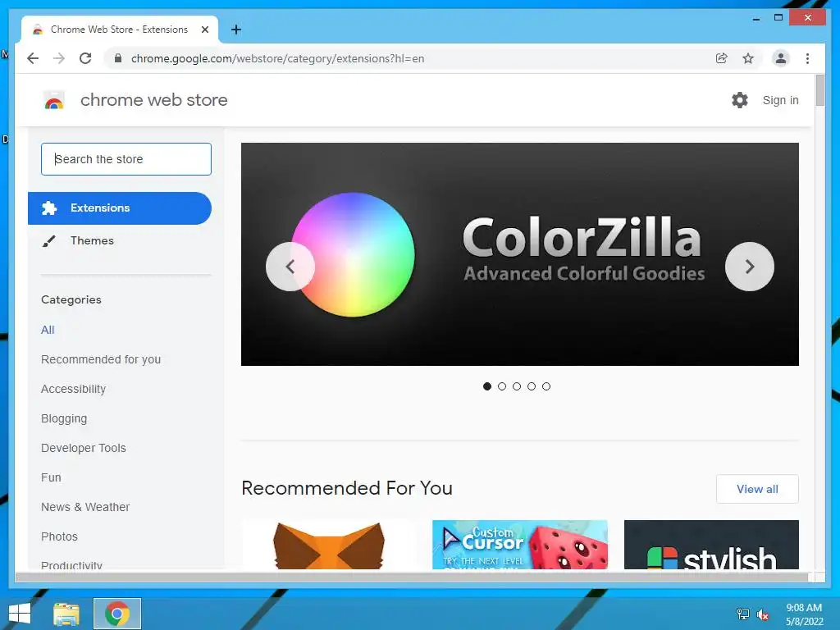Reload the Chrome Web Store page

[x=85, y=58]
